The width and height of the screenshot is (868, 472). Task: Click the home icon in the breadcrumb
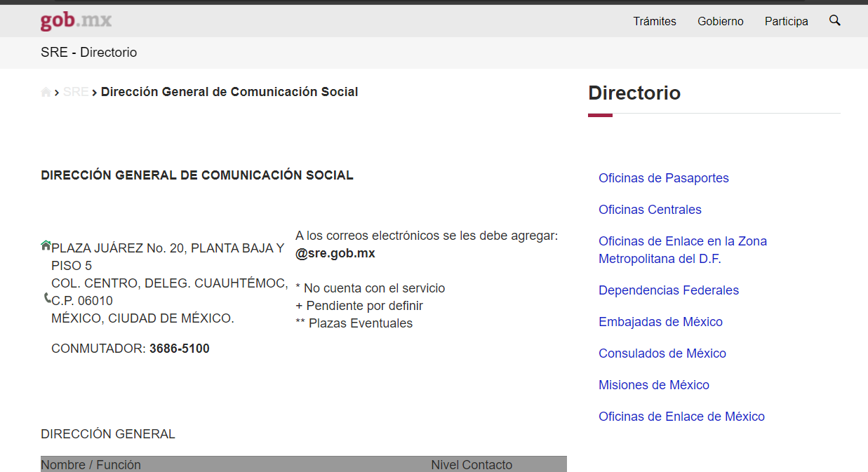click(x=45, y=91)
